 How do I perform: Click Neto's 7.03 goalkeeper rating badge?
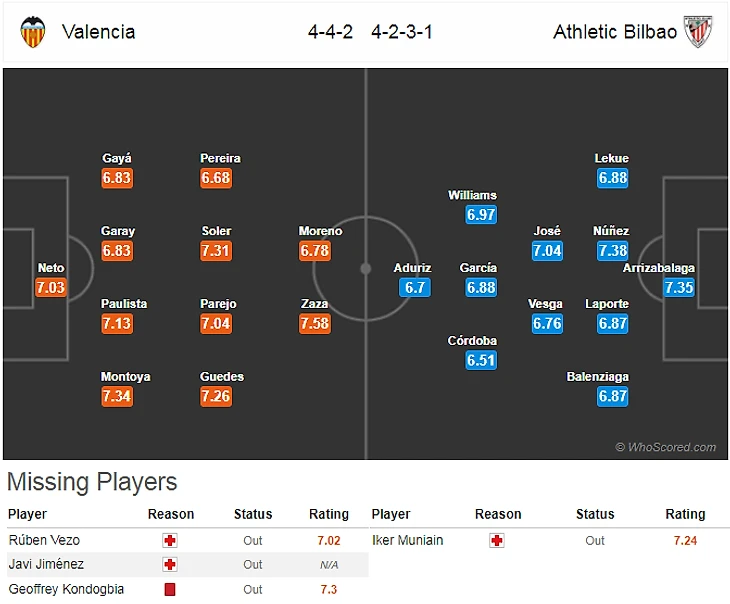50,288
